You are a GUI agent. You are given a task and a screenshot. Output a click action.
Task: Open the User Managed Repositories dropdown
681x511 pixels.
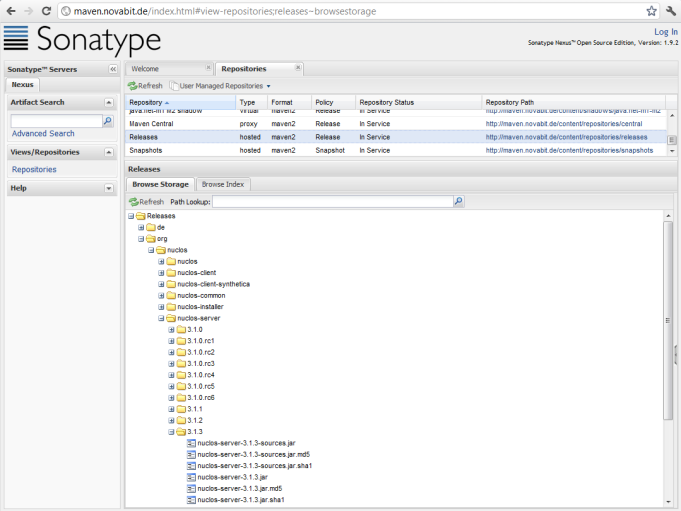coord(221,86)
